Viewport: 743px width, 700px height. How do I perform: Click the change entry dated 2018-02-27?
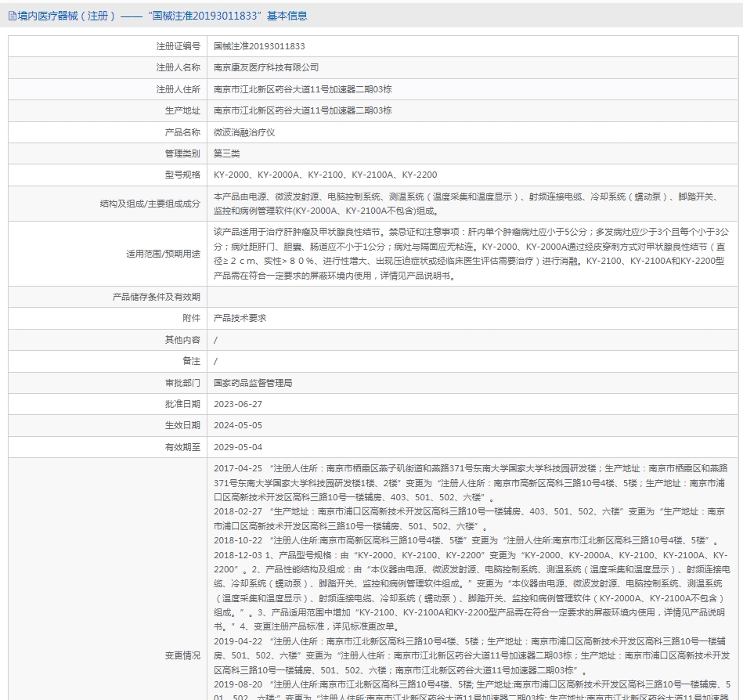(x=469, y=519)
